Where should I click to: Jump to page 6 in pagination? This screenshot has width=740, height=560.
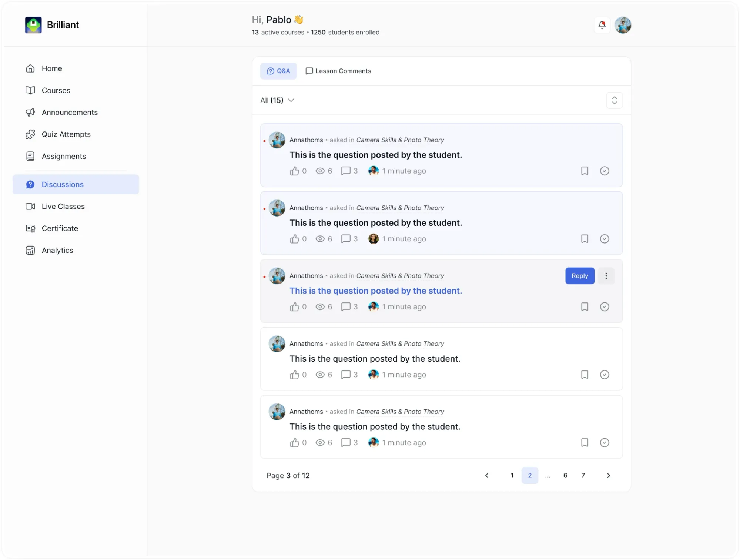(565, 475)
